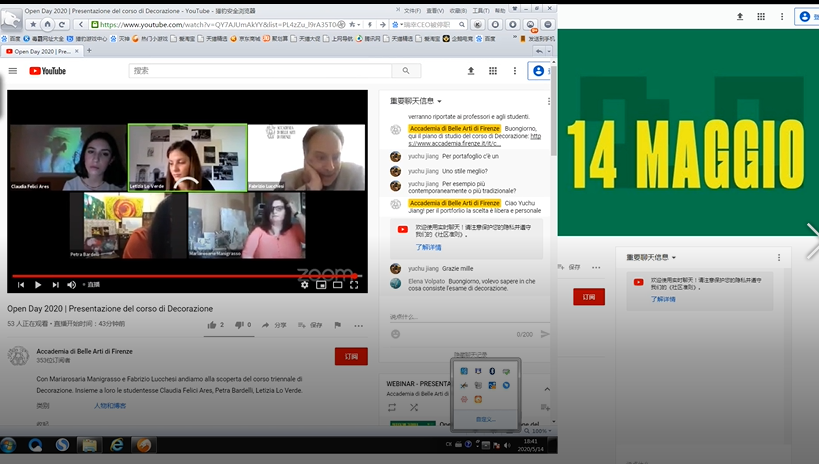Image resolution: width=819 pixels, height=464 pixels.
Task: Toggle shuffle playlist in WEBINAR panel
Action: coord(414,407)
